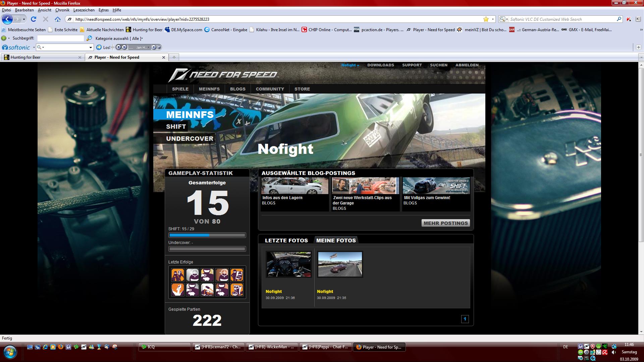Open a new tab with the plus button
This screenshot has height=362, width=644.
[174, 57]
